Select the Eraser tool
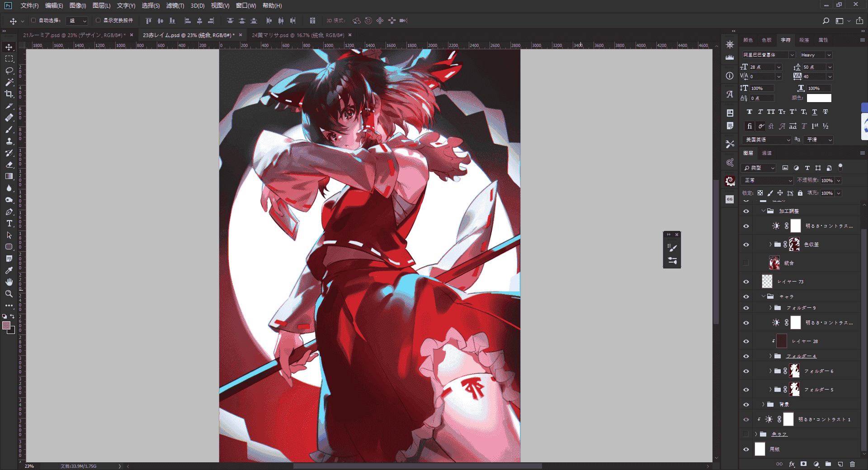The width and height of the screenshot is (868, 470). pyautogui.click(x=9, y=164)
